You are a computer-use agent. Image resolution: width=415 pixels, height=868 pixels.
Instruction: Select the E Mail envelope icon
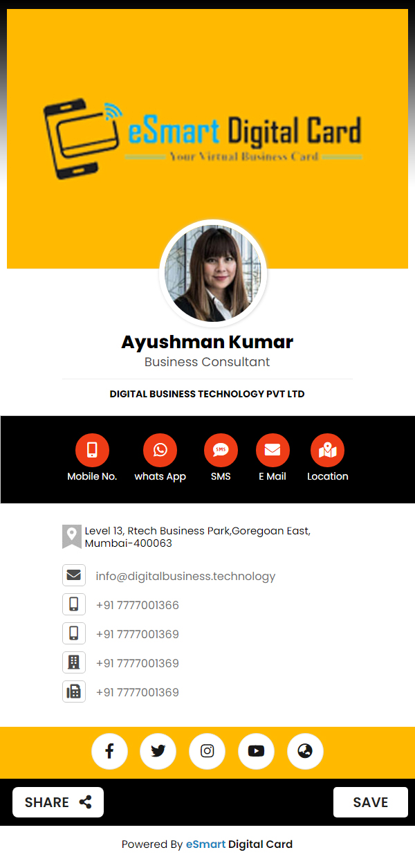click(273, 451)
